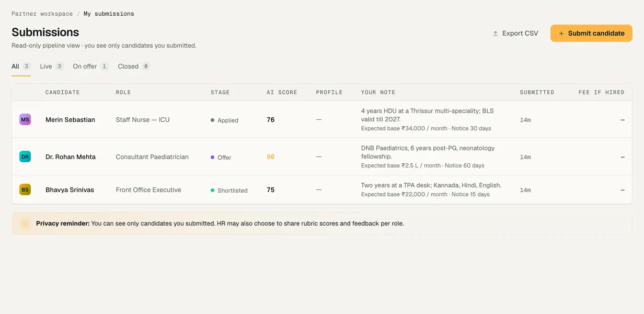Click the TPA desk note text
Viewport: 644px width, 314px height.
[x=431, y=185]
